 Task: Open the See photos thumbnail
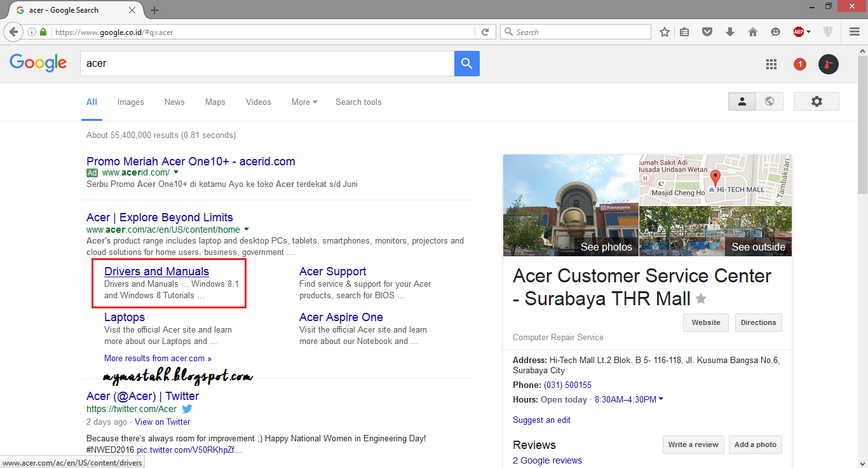pos(571,205)
